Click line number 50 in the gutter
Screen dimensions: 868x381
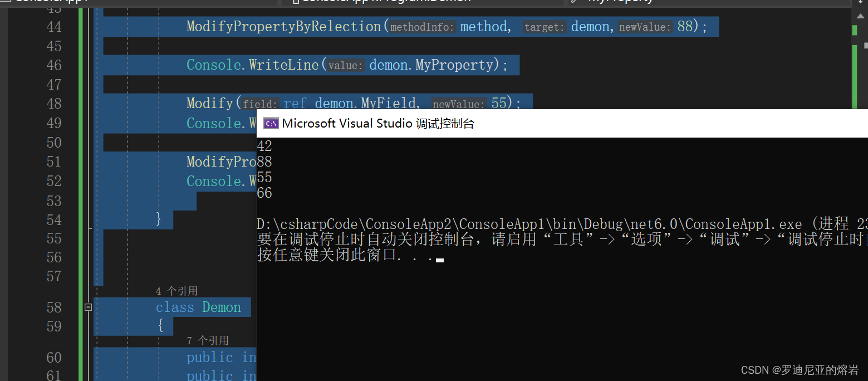point(54,143)
